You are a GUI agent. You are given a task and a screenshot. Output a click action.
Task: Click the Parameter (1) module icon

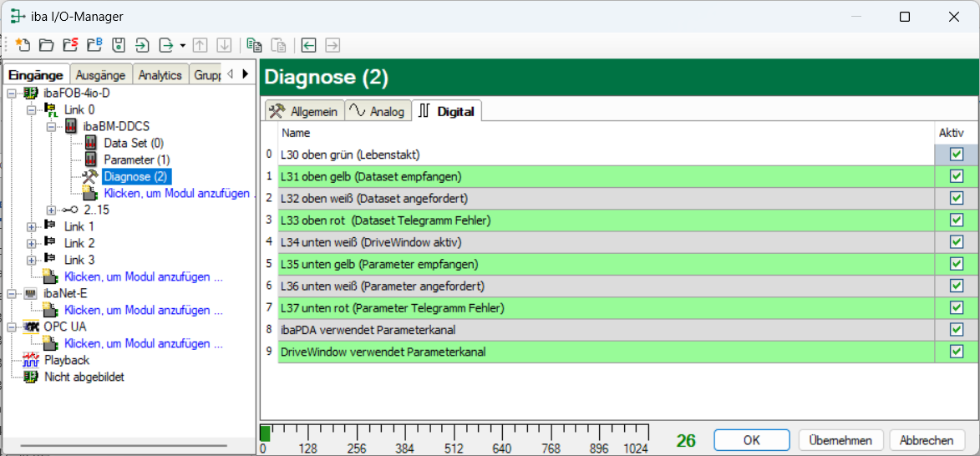point(91,160)
